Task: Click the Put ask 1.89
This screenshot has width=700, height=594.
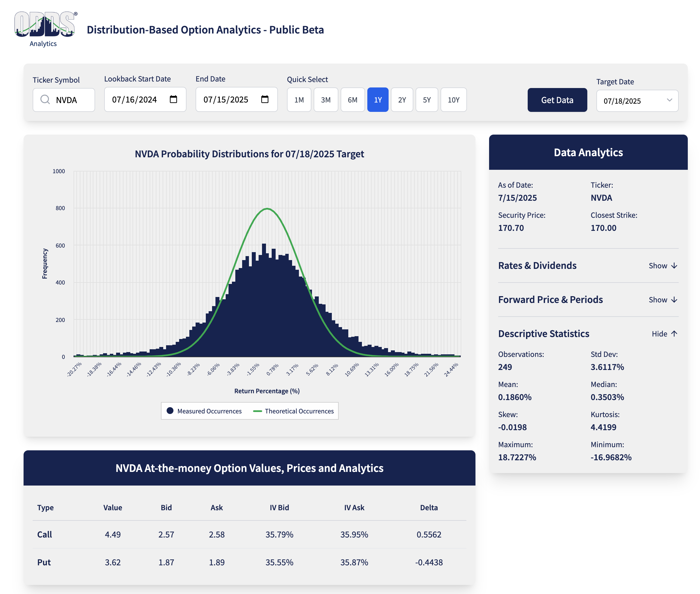Action: (x=217, y=562)
